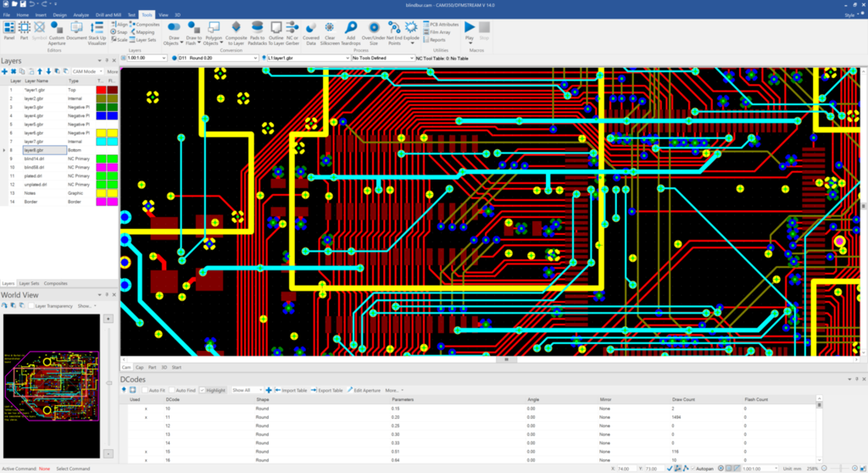This screenshot has width=868, height=473.
Task: Enable the Auto Find checkbox
Action: point(172,391)
